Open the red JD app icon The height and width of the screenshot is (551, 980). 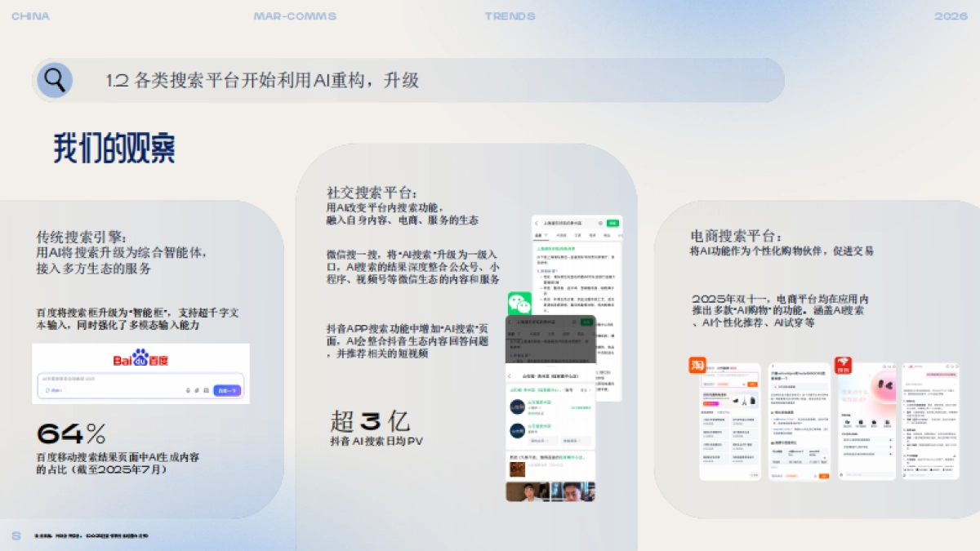843,363
